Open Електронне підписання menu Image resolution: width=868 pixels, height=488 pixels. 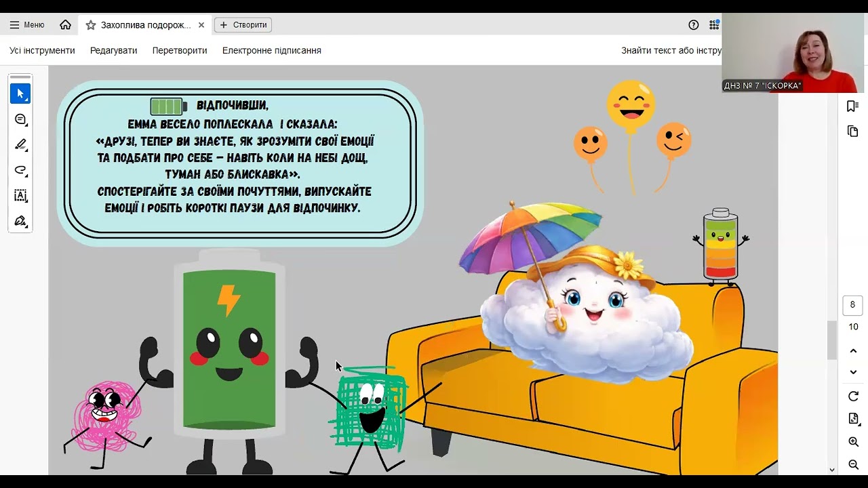272,51
